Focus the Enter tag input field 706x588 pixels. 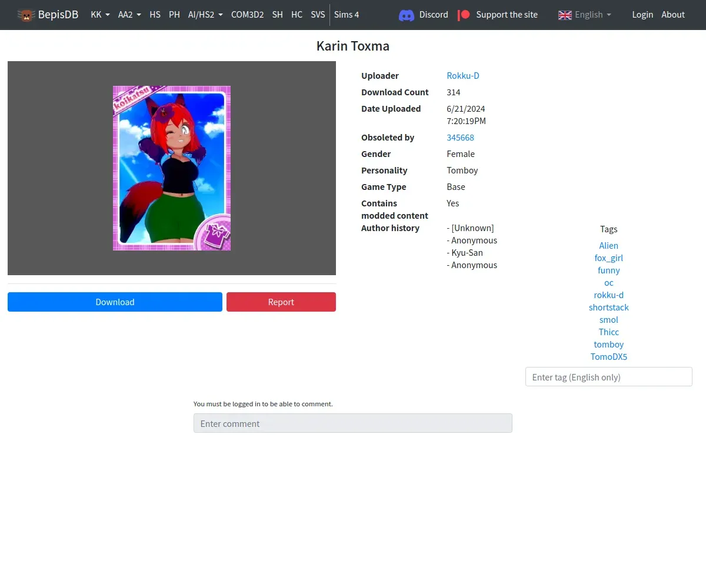coord(608,377)
